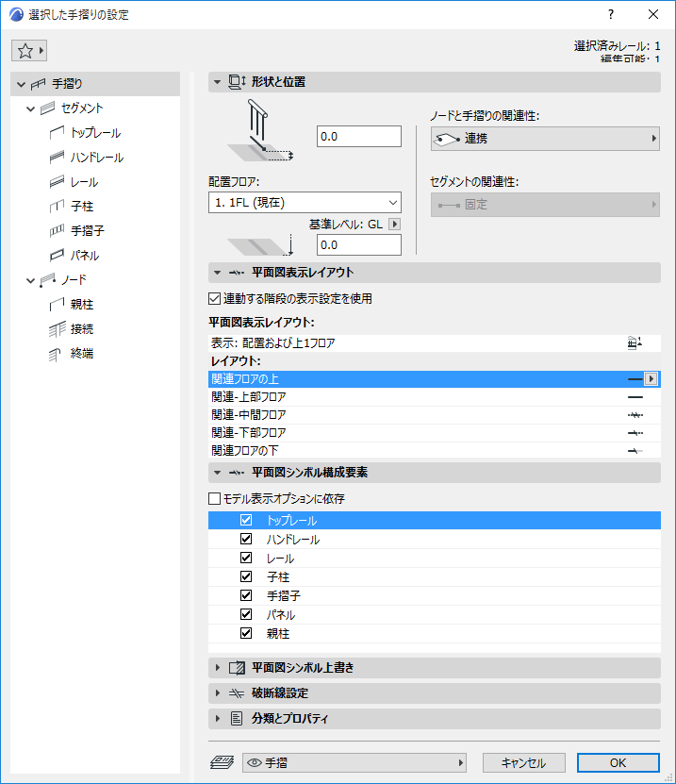Open 終端 node settings

(x=82, y=353)
